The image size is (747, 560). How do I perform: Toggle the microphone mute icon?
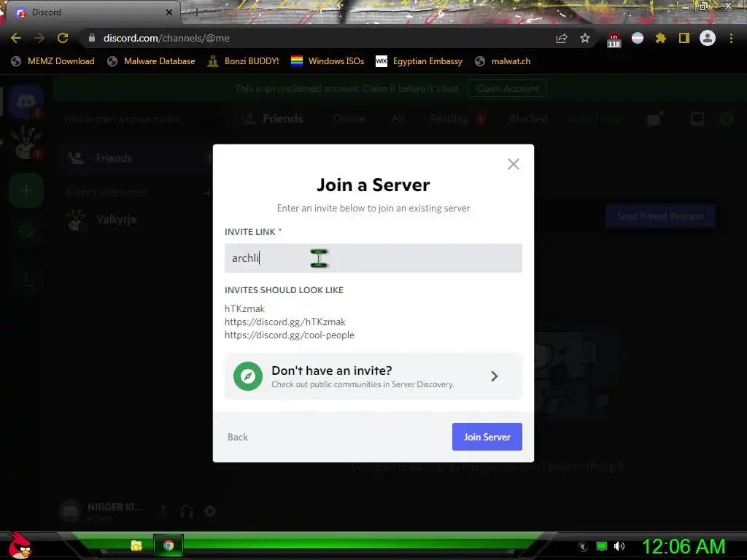pos(164,511)
